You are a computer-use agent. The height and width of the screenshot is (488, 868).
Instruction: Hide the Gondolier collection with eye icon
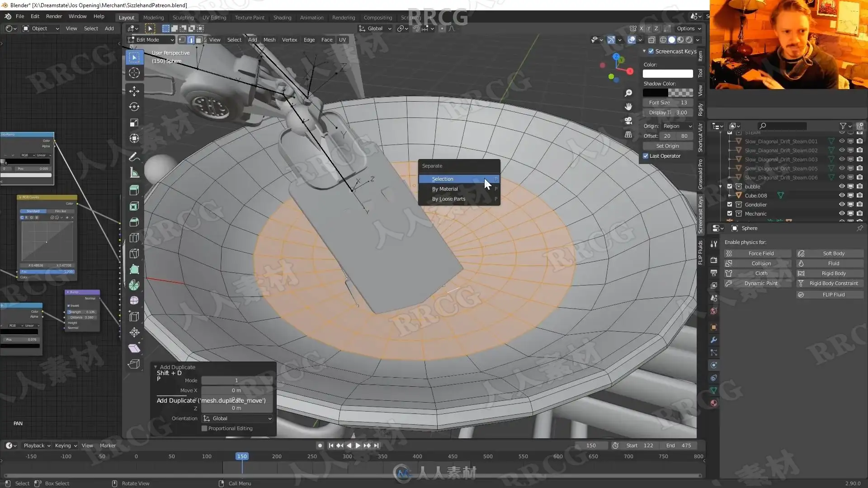click(x=842, y=205)
